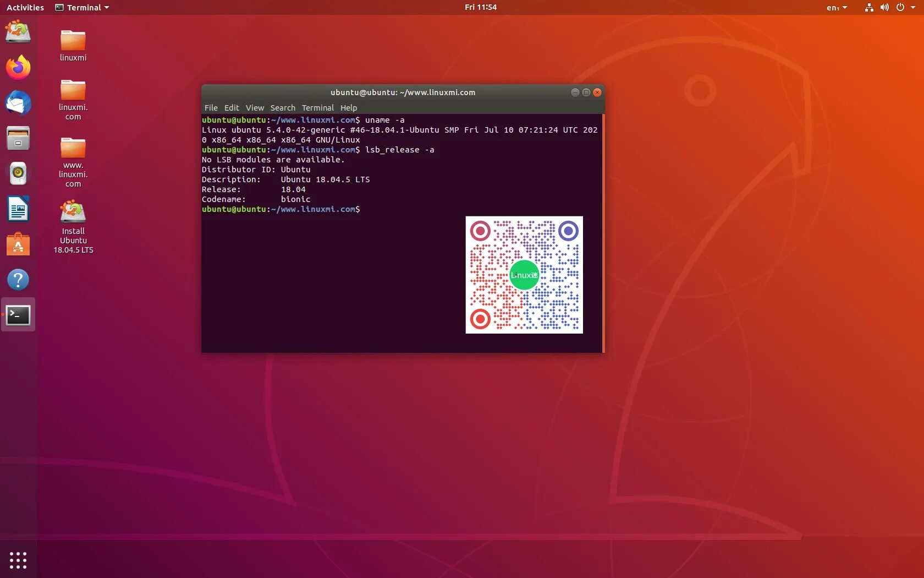Open the power icon in top bar
Screen dimensions: 924x578
pos(900,7)
